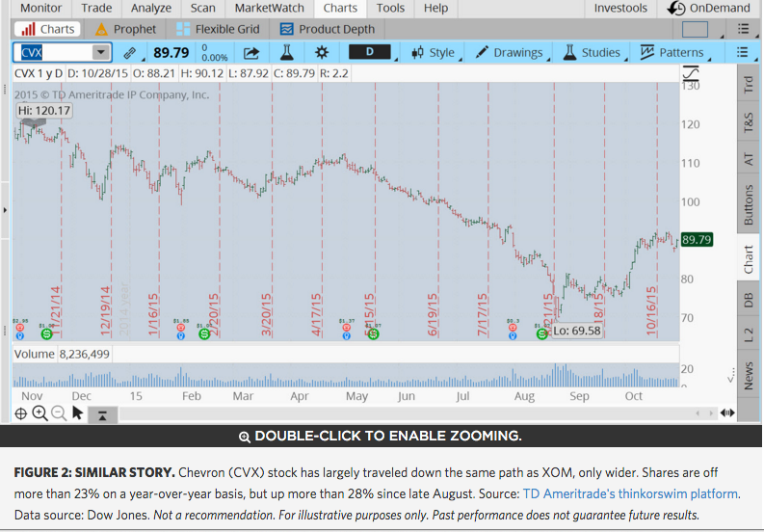764x532 pixels.
Task: Click the share chart arrow icon
Action: pos(251,53)
